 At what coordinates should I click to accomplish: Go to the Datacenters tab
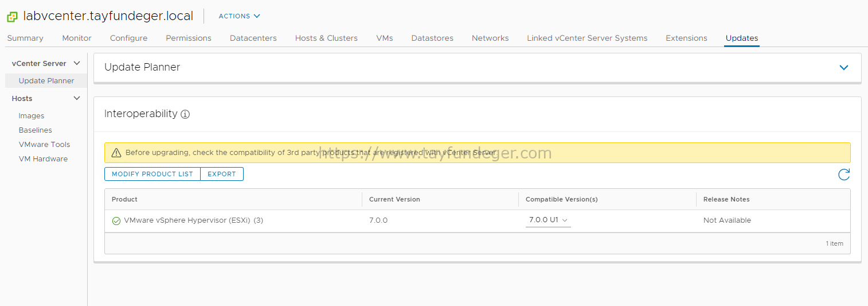coord(253,38)
